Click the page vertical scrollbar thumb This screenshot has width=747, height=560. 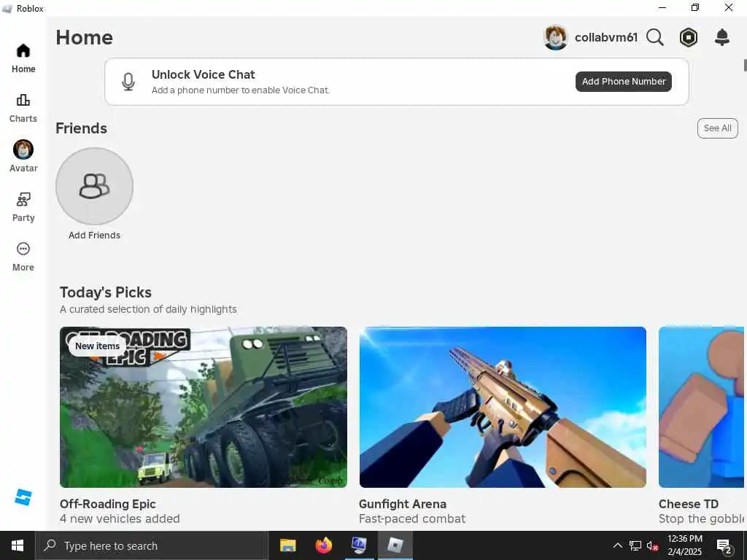pyautogui.click(x=745, y=65)
